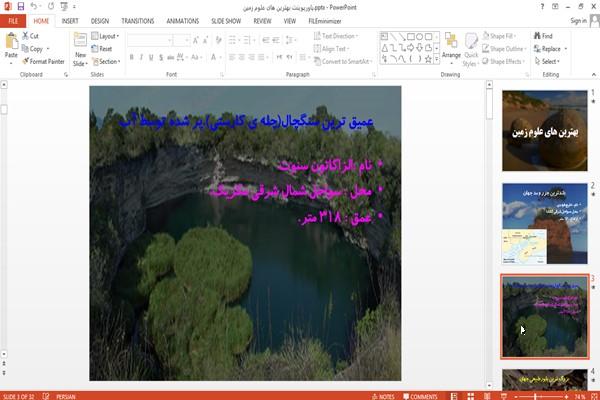Image resolution: width=600 pixels, height=400 pixels.
Task: Collapse the ribbon with the chevron
Action: click(594, 75)
